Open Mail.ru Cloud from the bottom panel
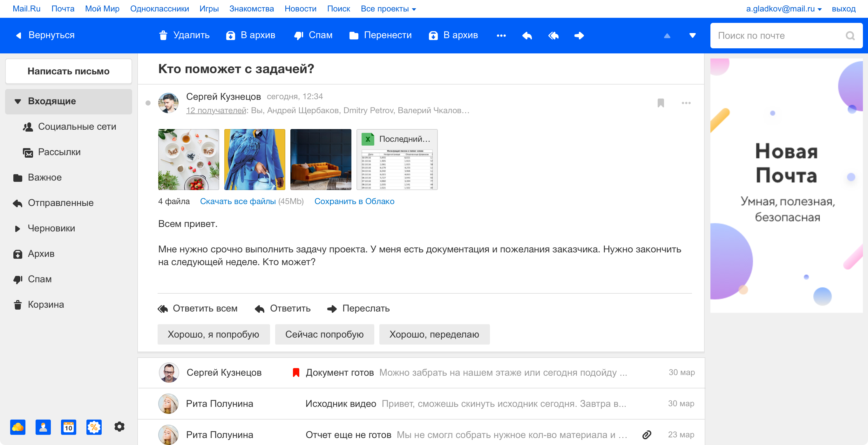This screenshot has width=868, height=445. [x=17, y=427]
